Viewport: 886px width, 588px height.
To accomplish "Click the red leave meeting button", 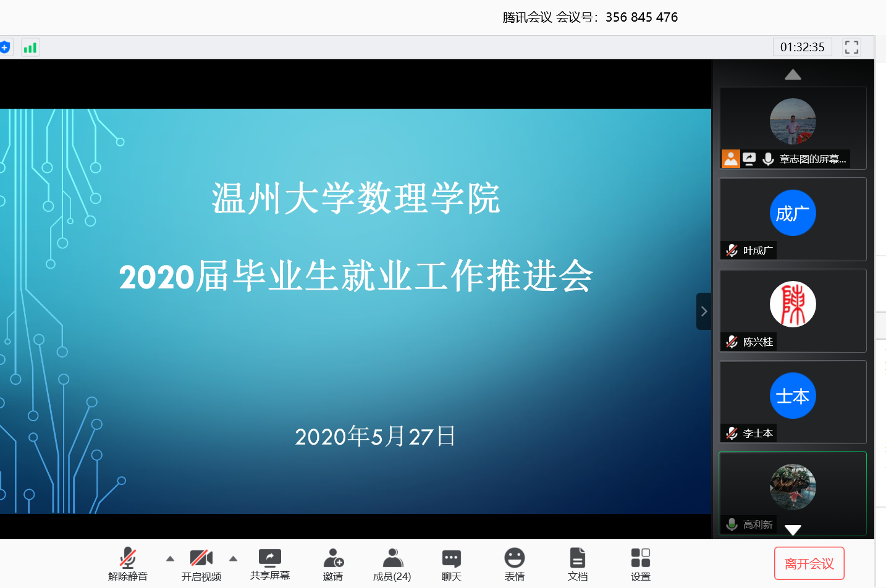I will (x=809, y=563).
